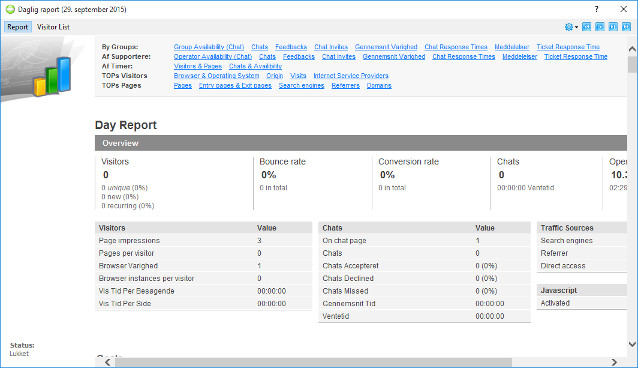Click the first blue navigation icon after the gear
Image resolution: width=638 pixels, height=368 pixels.
click(x=586, y=27)
